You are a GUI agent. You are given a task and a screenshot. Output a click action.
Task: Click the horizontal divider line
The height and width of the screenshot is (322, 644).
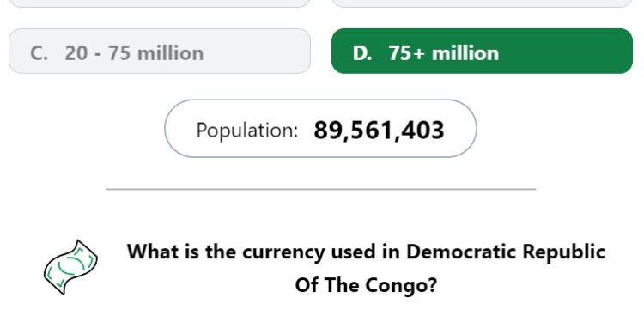point(321,190)
